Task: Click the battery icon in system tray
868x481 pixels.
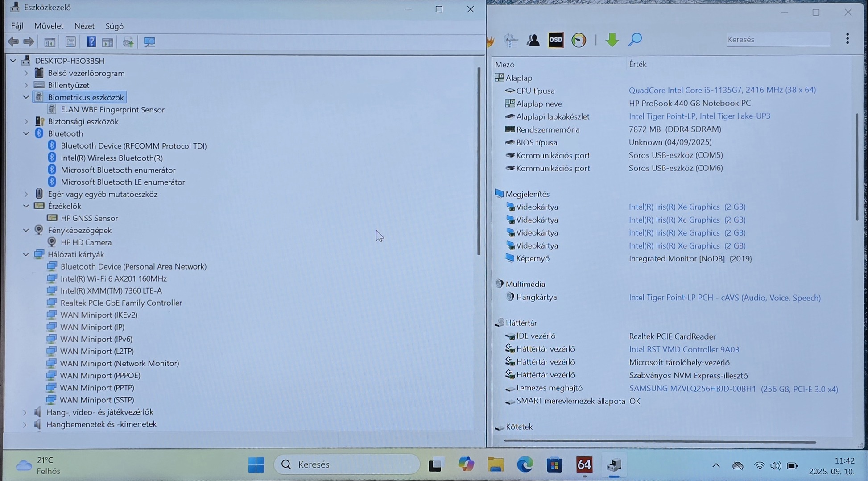Action: (x=792, y=466)
